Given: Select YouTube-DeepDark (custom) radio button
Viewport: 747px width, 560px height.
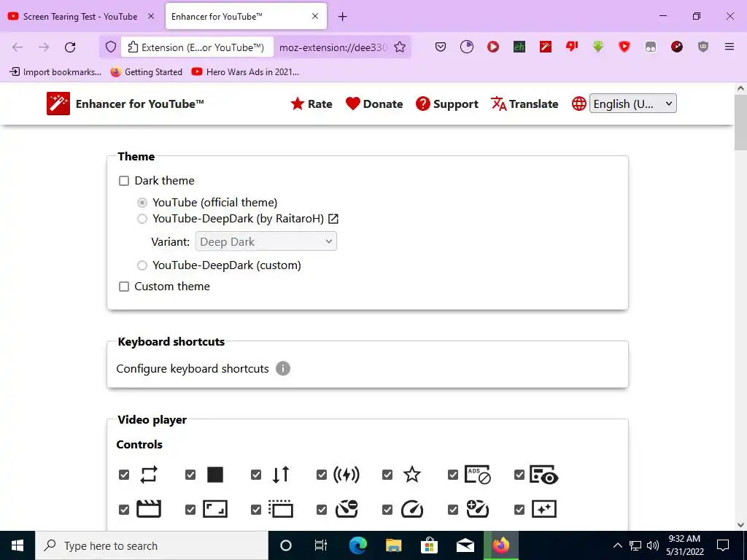Looking at the screenshot, I should click(x=142, y=265).
